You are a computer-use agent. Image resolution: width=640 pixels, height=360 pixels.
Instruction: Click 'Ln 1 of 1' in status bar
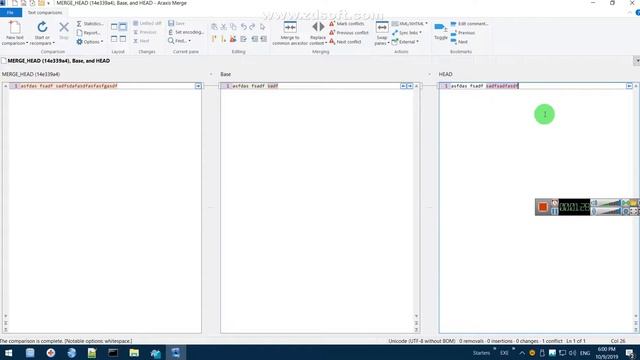click(x=576, y=341)
